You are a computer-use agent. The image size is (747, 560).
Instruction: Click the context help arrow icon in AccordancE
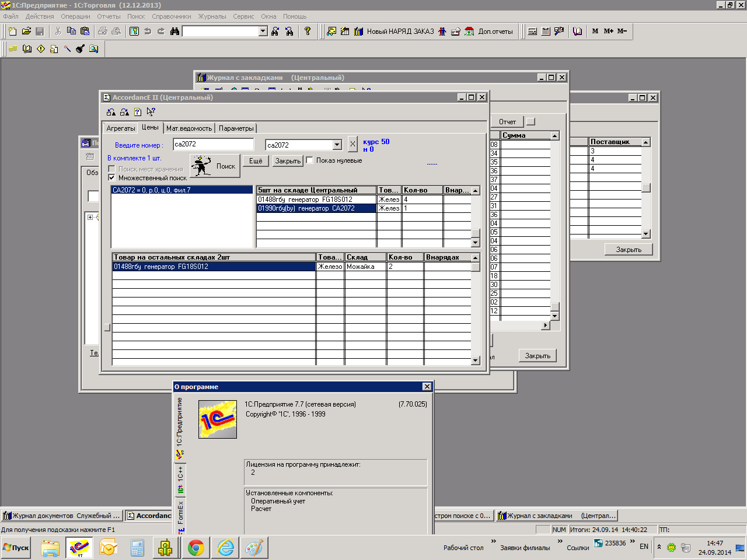point(151,112)
